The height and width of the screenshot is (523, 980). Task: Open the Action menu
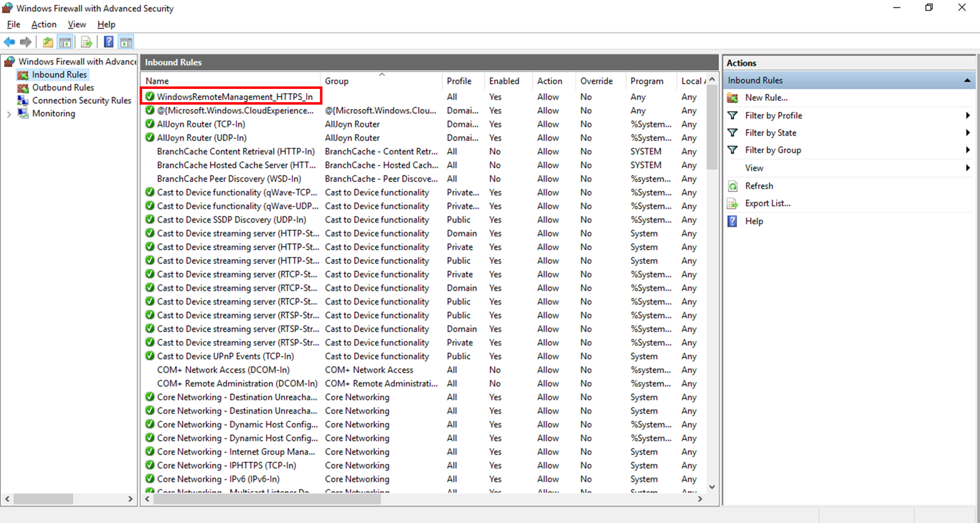[x=44, y=24]
